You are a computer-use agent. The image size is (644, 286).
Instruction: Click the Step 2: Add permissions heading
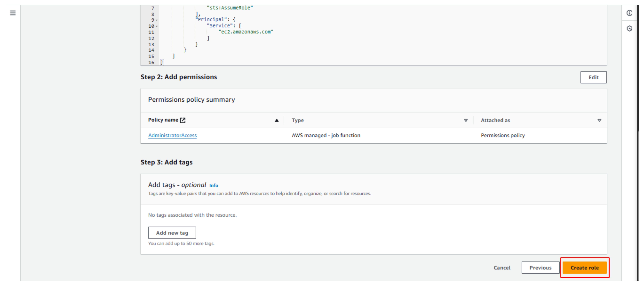[179, 77]
